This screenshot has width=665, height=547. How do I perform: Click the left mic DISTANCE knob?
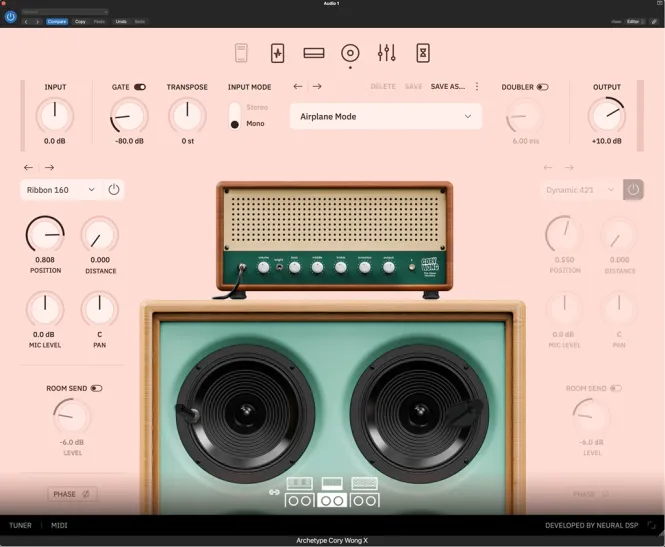(x=100, y=234)
